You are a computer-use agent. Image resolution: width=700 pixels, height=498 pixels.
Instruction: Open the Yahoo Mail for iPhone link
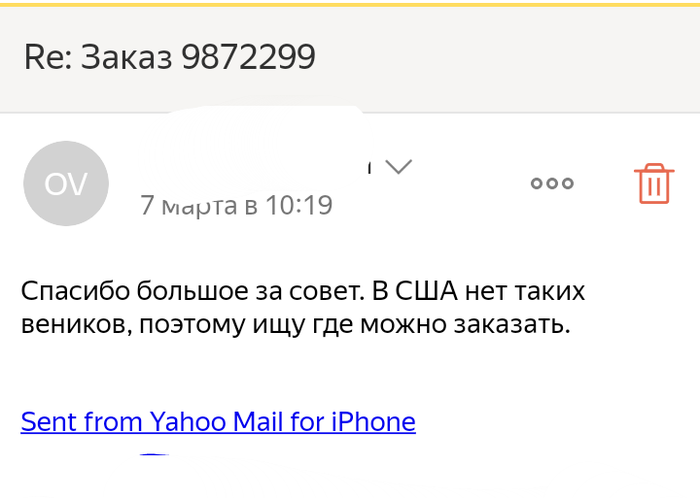coord(218,421)
